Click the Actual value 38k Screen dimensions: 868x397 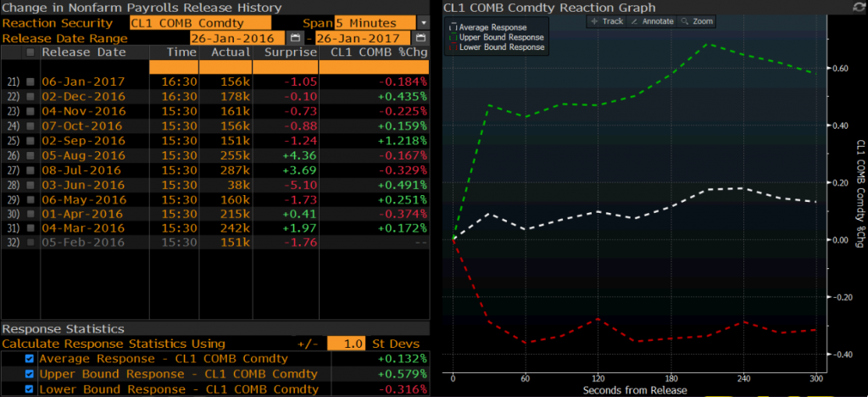coord(238,184)
